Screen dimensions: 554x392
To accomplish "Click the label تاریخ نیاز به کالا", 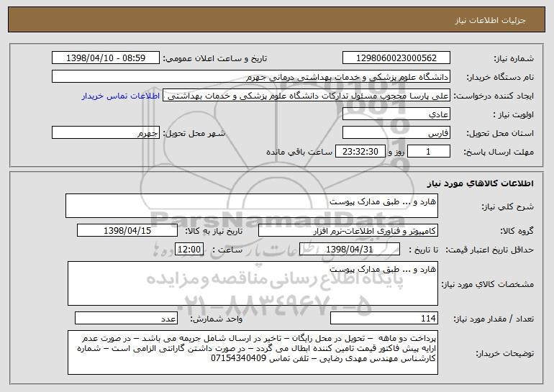I will coord(214,232).
